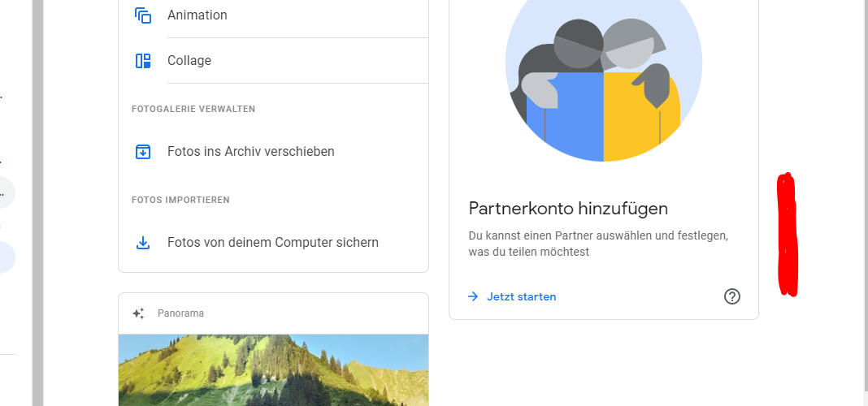This screenshot has height=406, width=868.
Task: Select Fotos von deinem Computer sichern
Action: (x=273, y=242)
